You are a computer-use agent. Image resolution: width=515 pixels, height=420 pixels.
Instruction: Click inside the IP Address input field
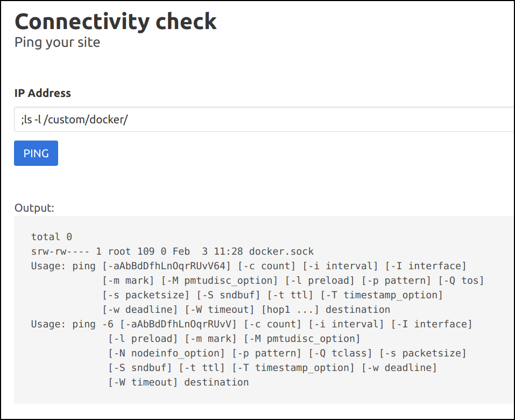click(215, 119)
